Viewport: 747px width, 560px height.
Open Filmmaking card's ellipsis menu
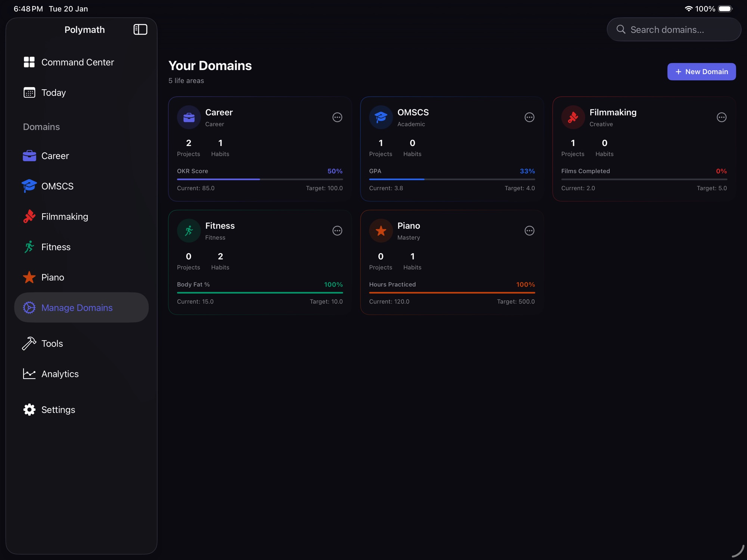point(721,117)
